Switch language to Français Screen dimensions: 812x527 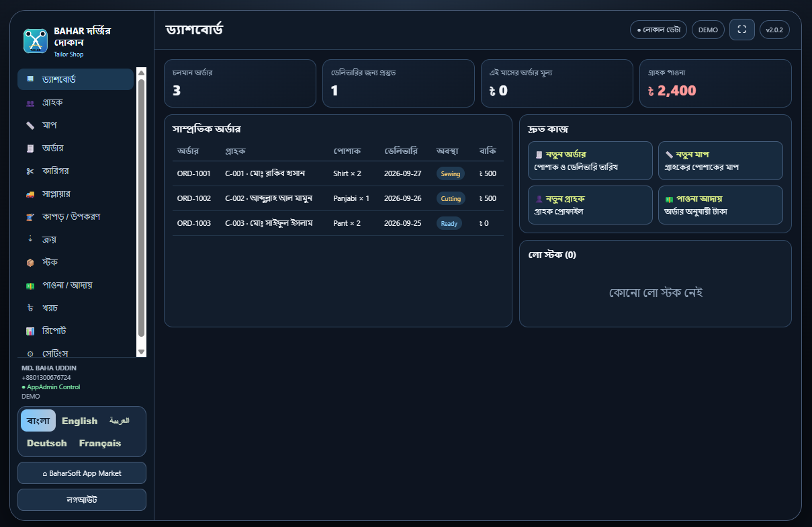pyautogui.click(x=100, y=443)
